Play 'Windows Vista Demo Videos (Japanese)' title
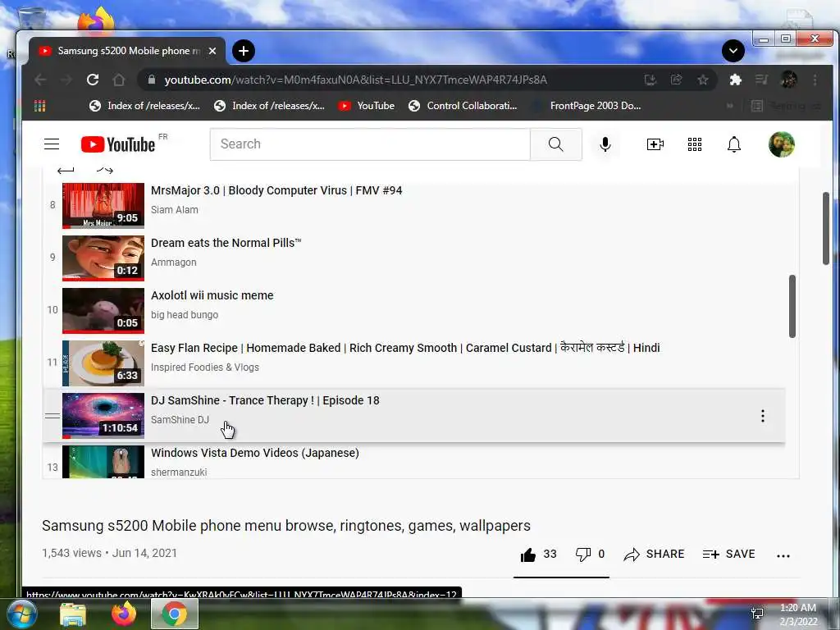840x630 pixels. pos(255,453)
